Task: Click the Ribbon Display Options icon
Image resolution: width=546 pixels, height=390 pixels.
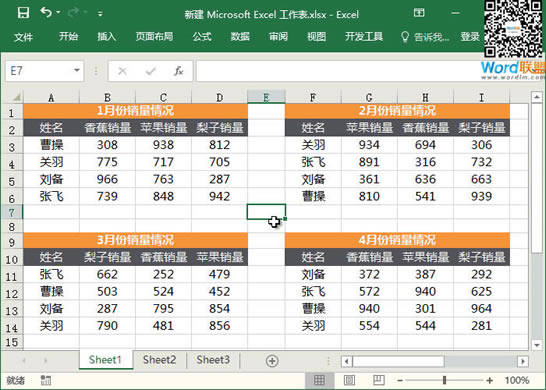Action: pos(419,13)
